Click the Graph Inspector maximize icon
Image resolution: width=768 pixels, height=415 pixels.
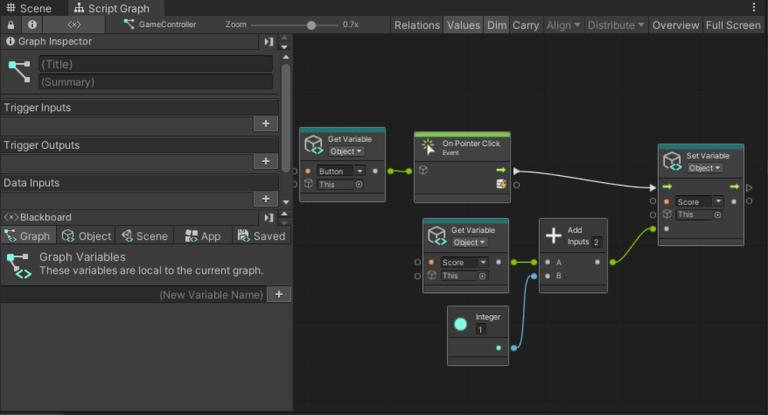pos(268,42)
